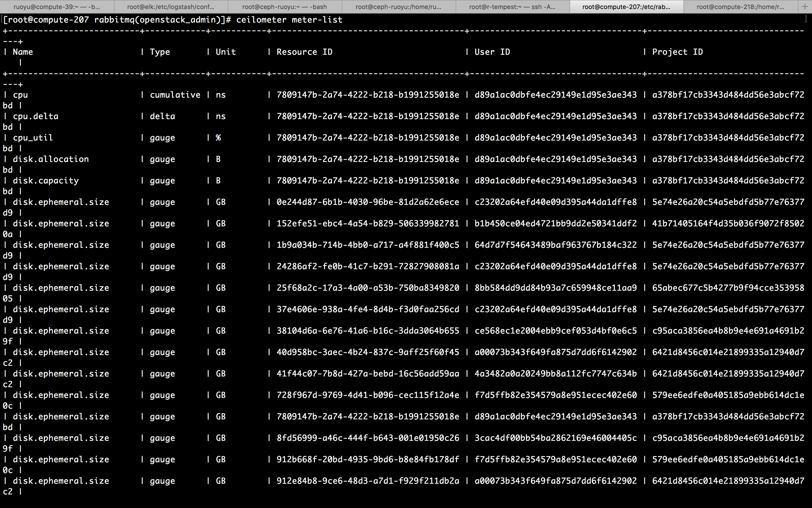Click user ID 8bb584dd9dd84b93a7c659948ce11aa9
Viewport: 812px width, 508px height.
(556, 288)
